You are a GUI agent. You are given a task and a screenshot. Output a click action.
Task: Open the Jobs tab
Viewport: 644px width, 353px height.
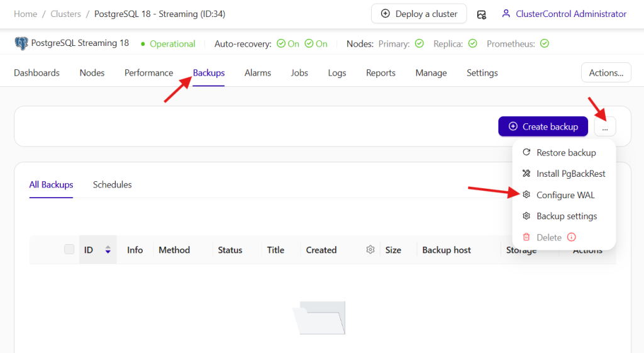[299, 73]
